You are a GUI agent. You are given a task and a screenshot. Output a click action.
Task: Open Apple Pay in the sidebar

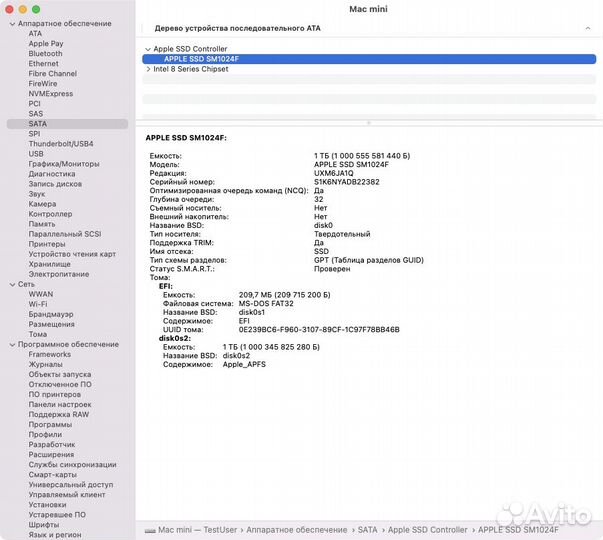coord(46,43)
